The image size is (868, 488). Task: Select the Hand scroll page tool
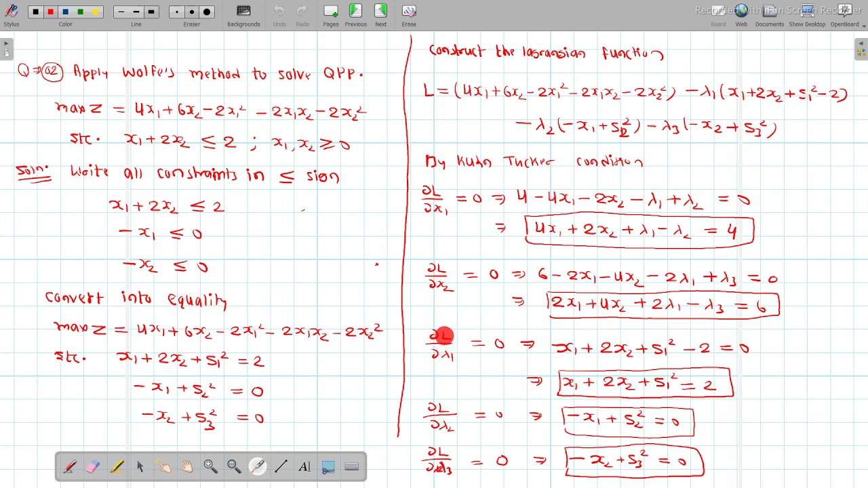(x=187, y=467)
